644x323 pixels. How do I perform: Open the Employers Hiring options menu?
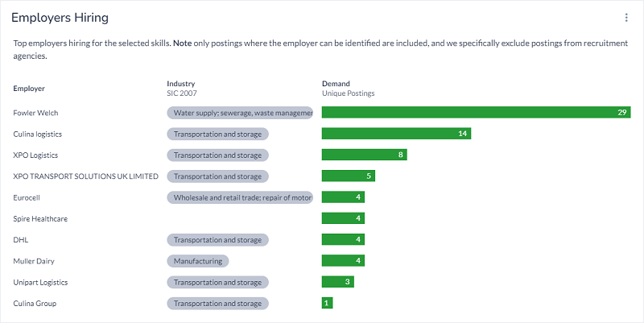pyautogui.click(x=626, y=18)
